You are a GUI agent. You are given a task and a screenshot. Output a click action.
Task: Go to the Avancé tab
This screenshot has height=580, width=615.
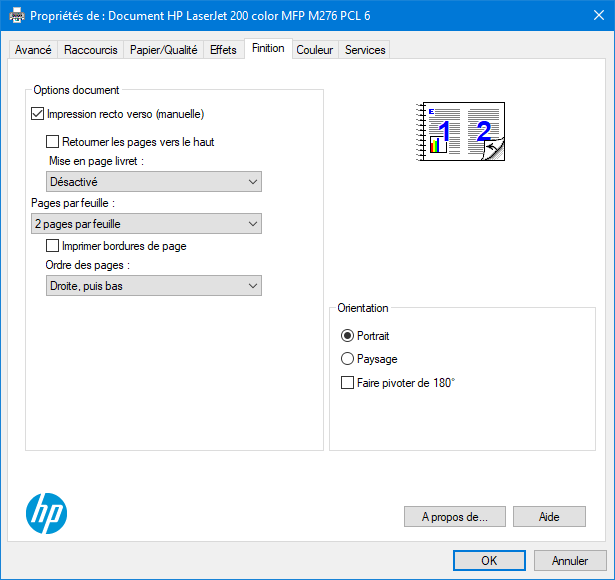(x=33, y=50)
